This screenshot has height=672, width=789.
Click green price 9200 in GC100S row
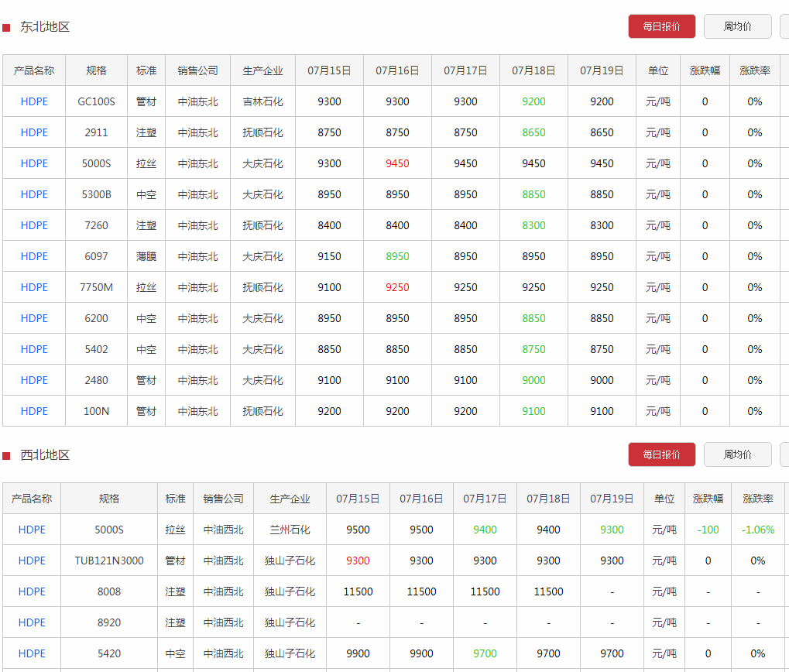[533, 101]
